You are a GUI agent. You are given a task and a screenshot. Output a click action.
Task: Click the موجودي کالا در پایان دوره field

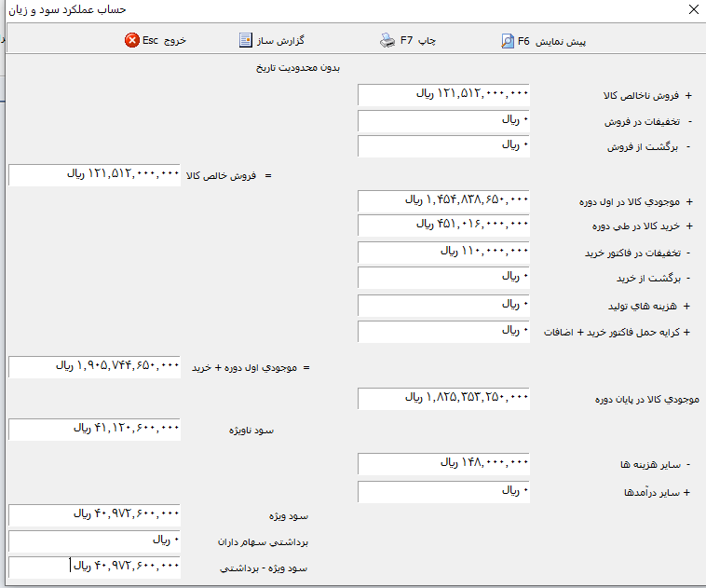(443, 398)
